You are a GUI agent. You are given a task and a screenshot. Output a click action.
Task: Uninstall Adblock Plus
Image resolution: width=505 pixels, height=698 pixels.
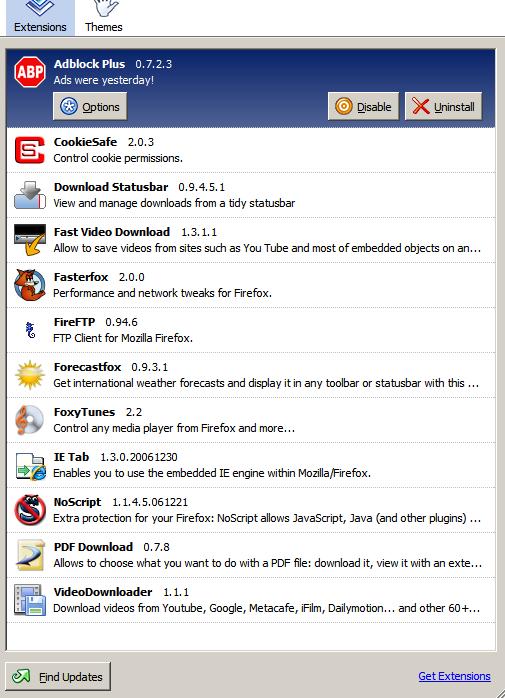point(444,106)
